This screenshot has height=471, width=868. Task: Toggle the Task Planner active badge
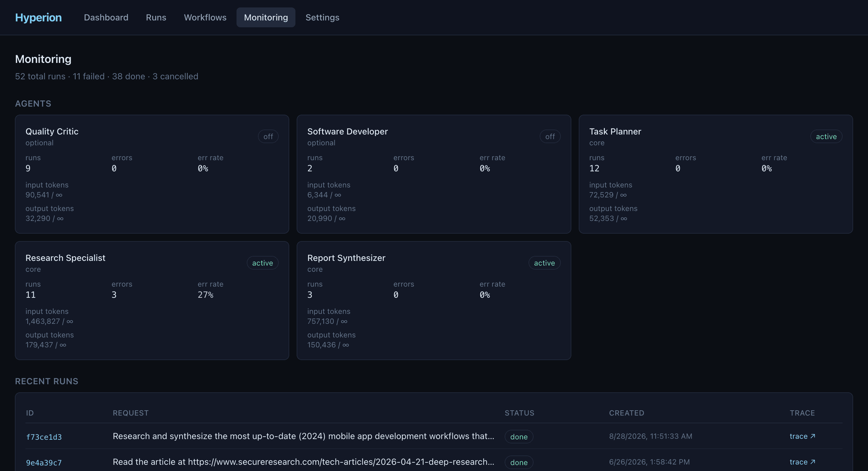[826, 136]
